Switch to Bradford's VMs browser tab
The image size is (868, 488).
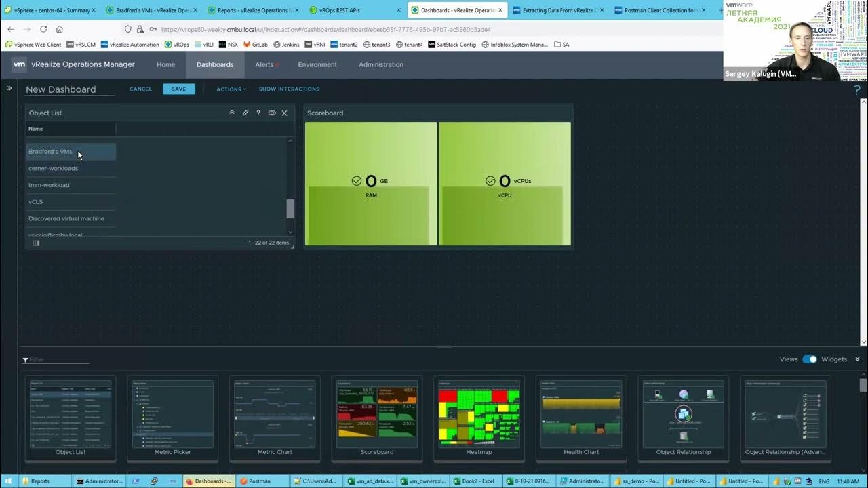pyautogui.click(x=152, y=10)
